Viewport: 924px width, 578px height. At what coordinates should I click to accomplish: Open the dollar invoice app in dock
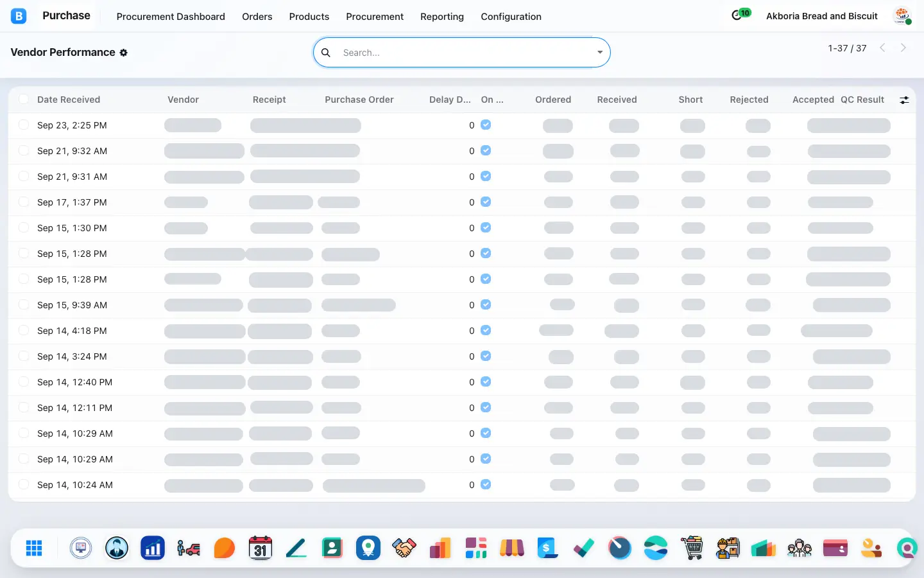pyautogui.click(x=548, y=548)
